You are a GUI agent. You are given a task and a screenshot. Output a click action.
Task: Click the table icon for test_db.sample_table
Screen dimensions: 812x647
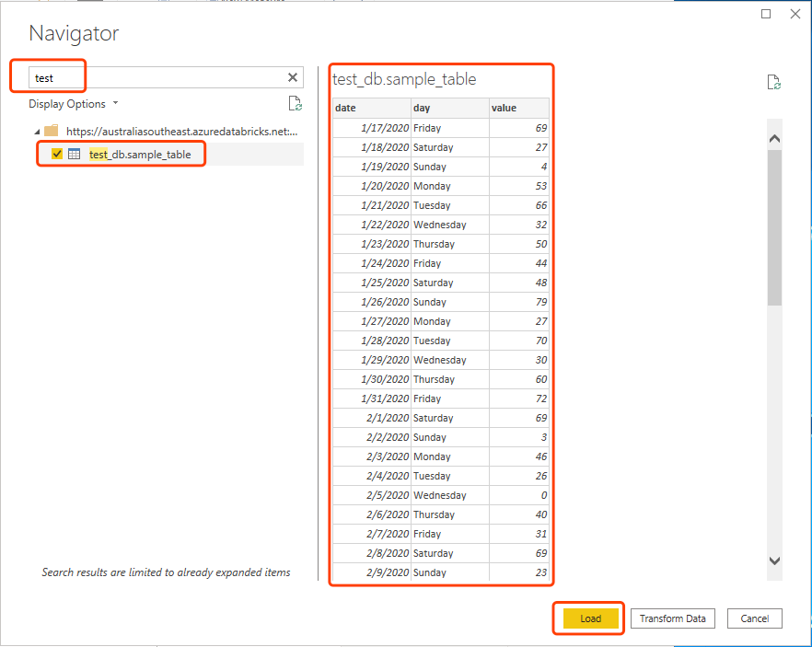75,154
